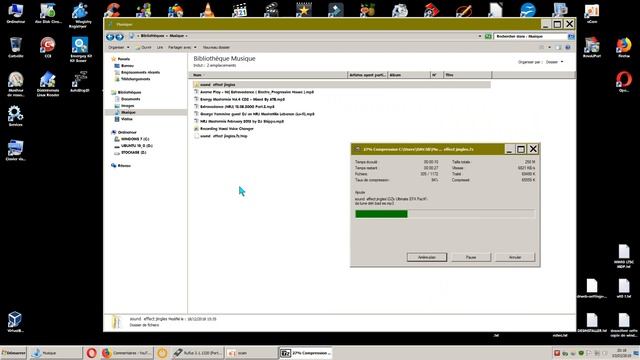Open the Organiser menu

[x=119, y=47]
